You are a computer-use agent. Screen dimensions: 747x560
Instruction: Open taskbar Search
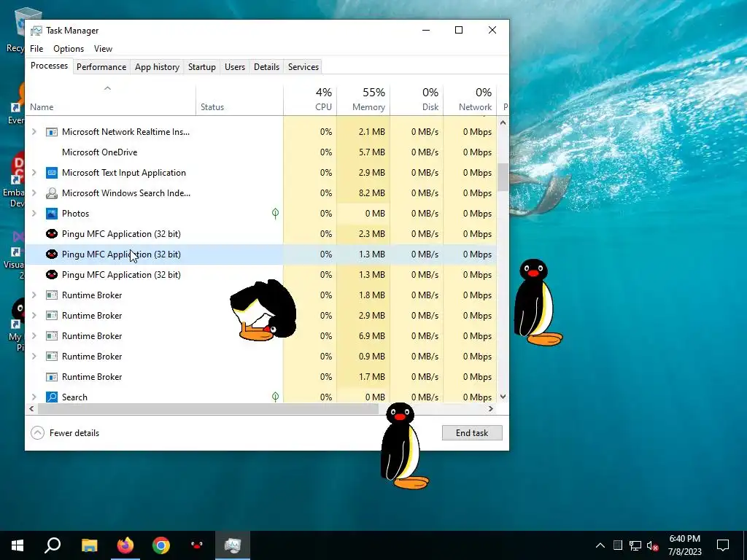click(x=53, y=545)
